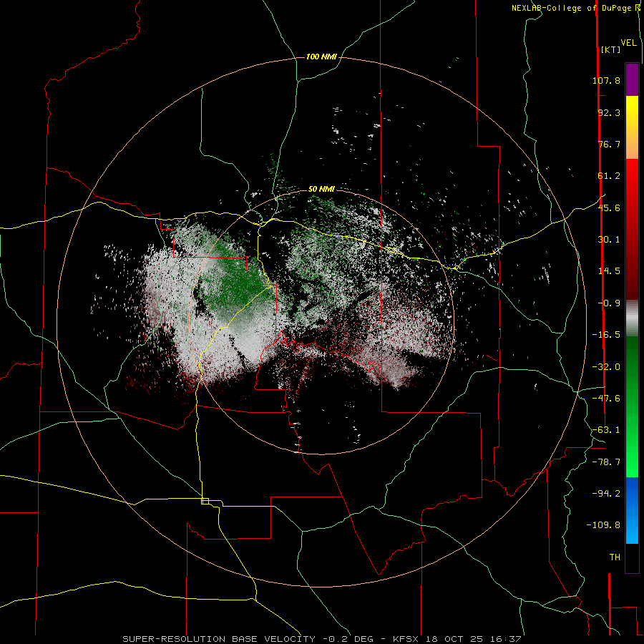644x644 pixels.
Task: Select the 107.8 velocity legend value
Action: pyautogui.click(x=606, y=80)
